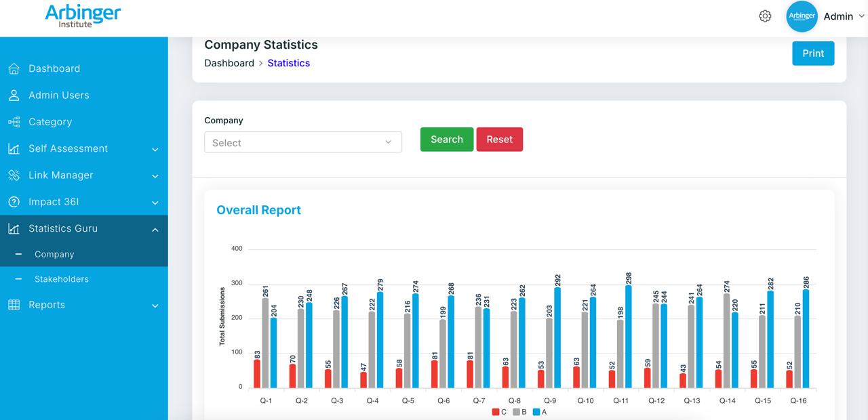
Task: Click the Link Manager chain icon
Action: pyautogui.click(x=14, y=175)
